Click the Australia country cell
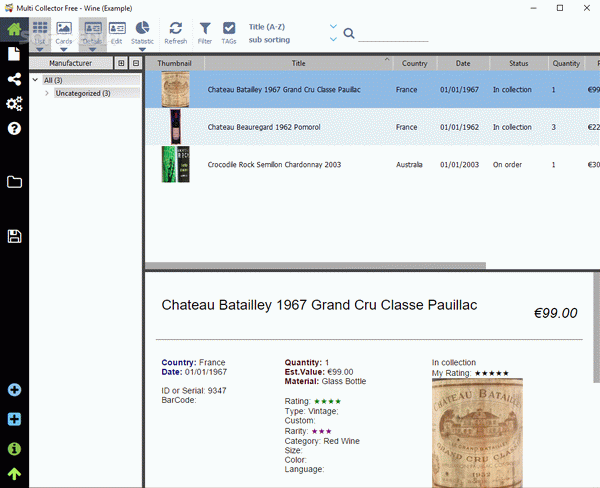Screen dimensions: 600x488 click(x=409, y=165)
